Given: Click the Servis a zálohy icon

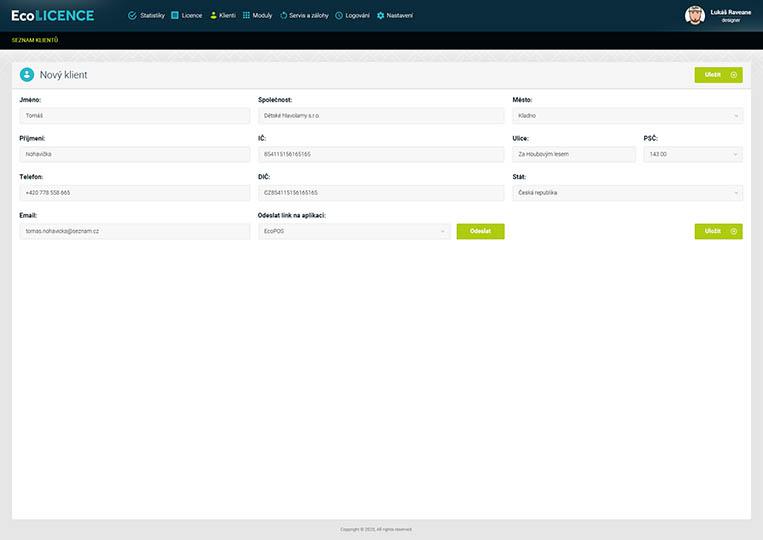Looking at the screenshot, I should point(284,16).
